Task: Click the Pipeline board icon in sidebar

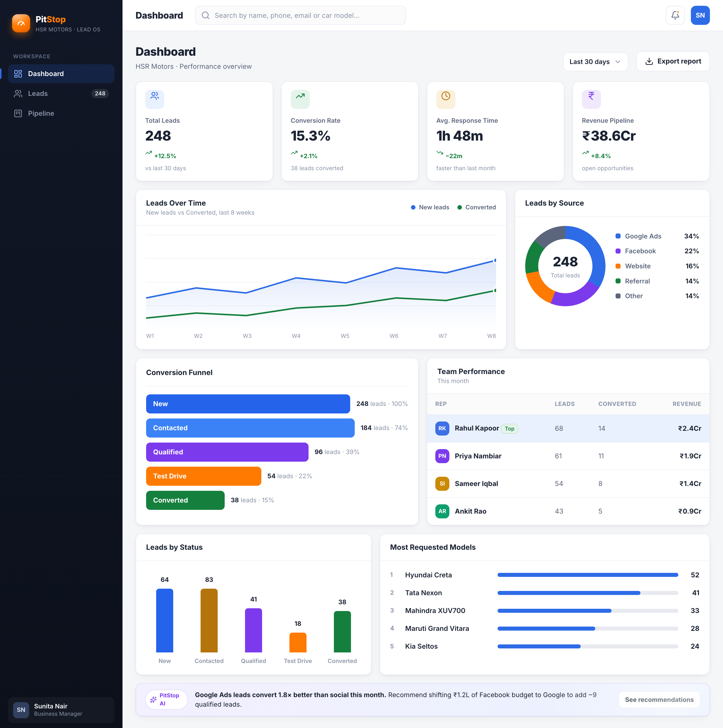Action: (x=18, y=113)
